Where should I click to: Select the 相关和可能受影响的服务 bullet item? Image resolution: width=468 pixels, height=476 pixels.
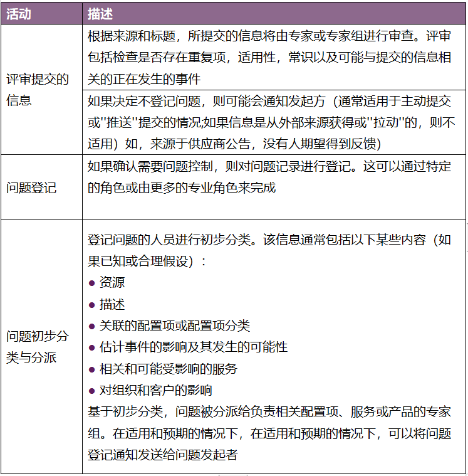[168, 369]
